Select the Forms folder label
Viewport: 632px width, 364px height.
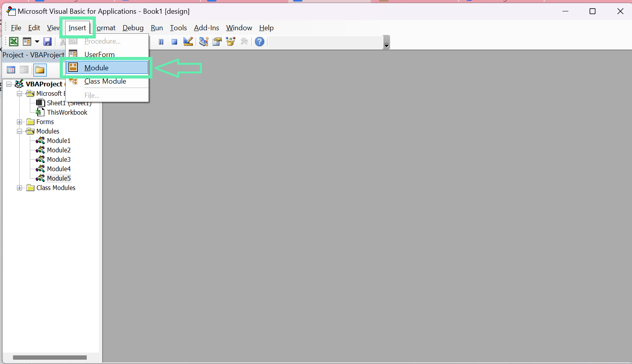point(45,122)
